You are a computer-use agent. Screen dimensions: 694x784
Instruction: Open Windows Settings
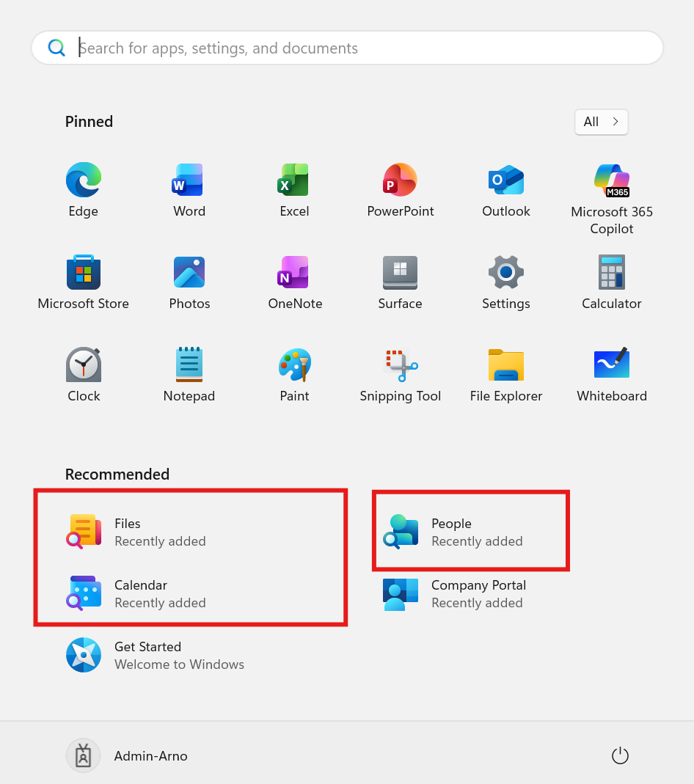pyautogui.click(x=505, y=282)
